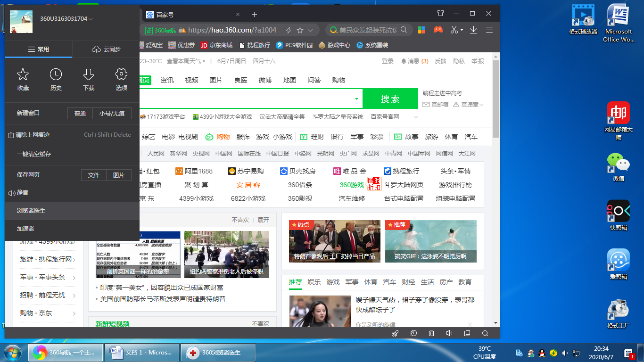Click 展开 to expand news card
The width and height of the screenshot is (644, 362).
(263, 220)
